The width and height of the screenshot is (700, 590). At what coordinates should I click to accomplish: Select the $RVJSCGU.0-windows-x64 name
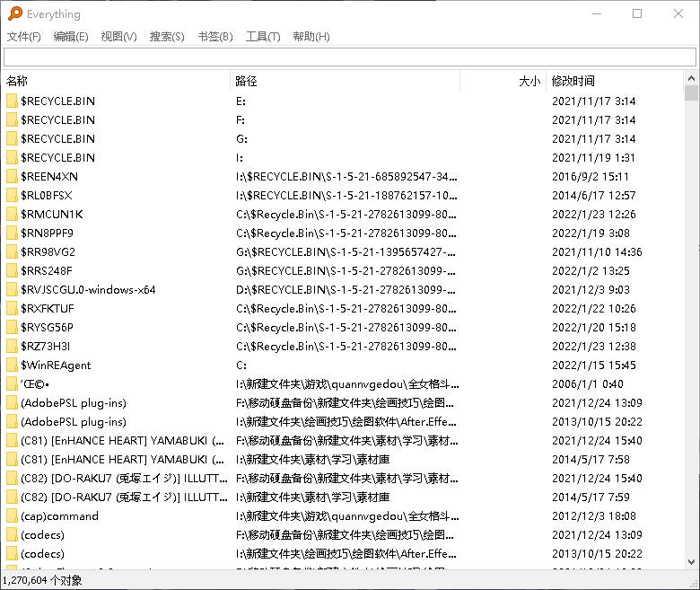coord(88,289)
